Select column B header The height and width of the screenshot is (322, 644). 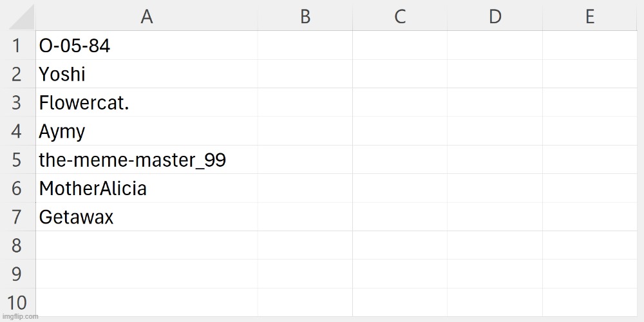[x=305, y=17]
